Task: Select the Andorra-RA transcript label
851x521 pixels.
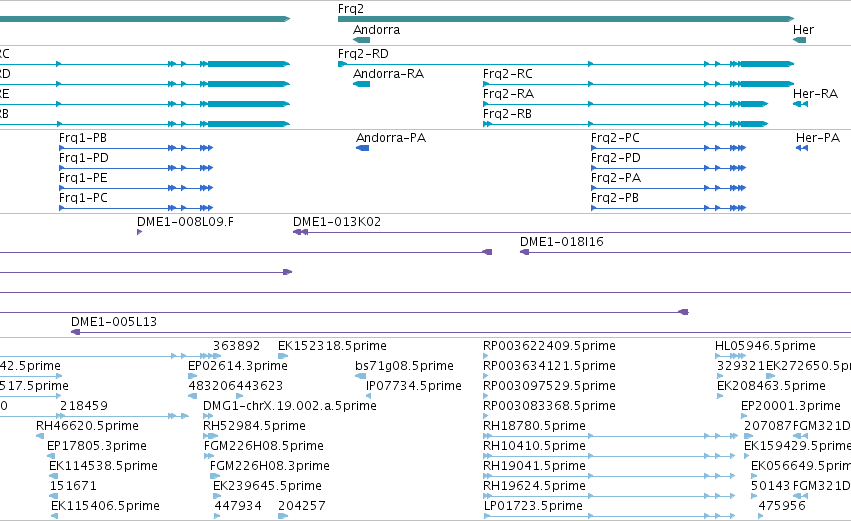Action: (388, 74)
